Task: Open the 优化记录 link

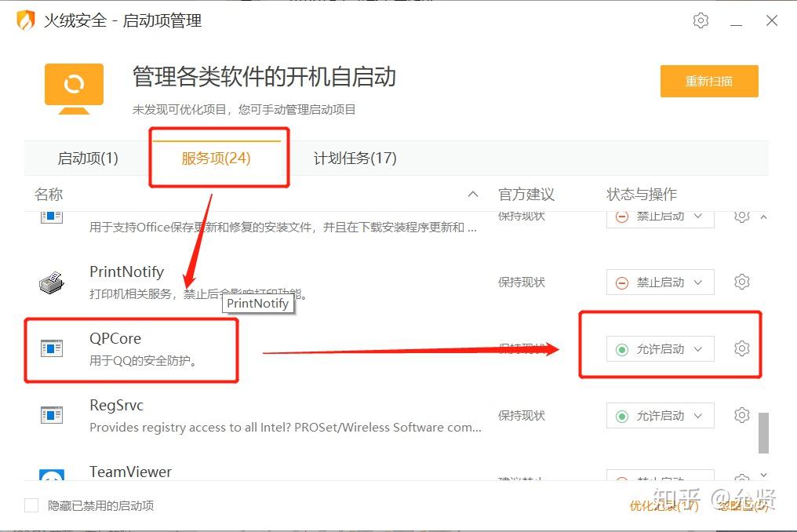Action: point(664,505)
